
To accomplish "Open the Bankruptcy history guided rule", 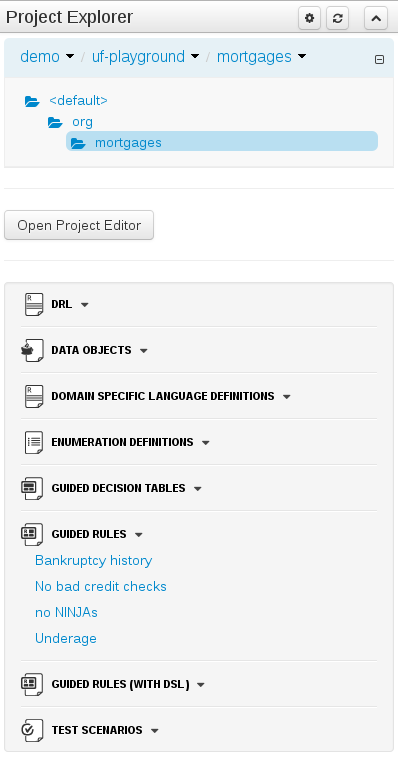I will 93,561.
